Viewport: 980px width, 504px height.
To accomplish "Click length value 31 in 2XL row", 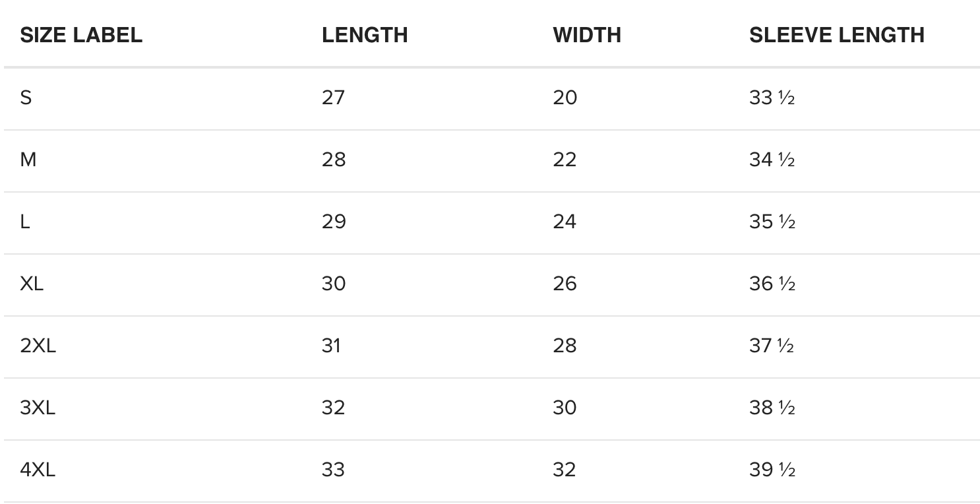I will (332, 346).
